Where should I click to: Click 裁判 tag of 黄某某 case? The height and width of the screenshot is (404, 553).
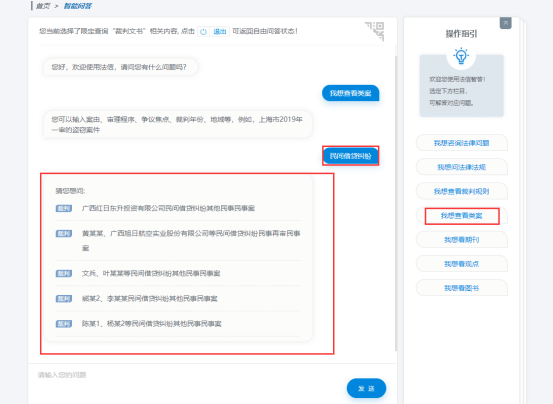64,233
